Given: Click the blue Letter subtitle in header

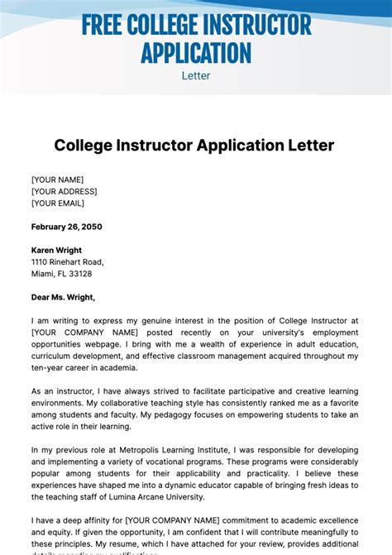Looking at the screenshot, I should pyautogui.click(x=196, y=76).
